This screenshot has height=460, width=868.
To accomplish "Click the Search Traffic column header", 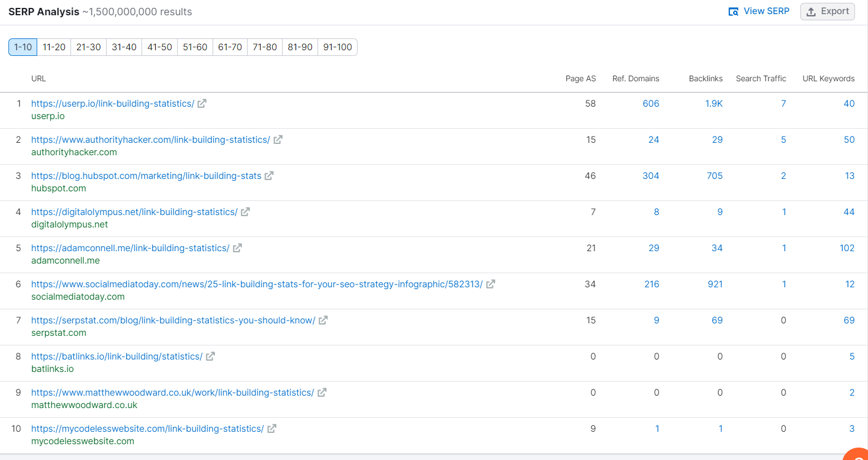I will pos(761,78).
